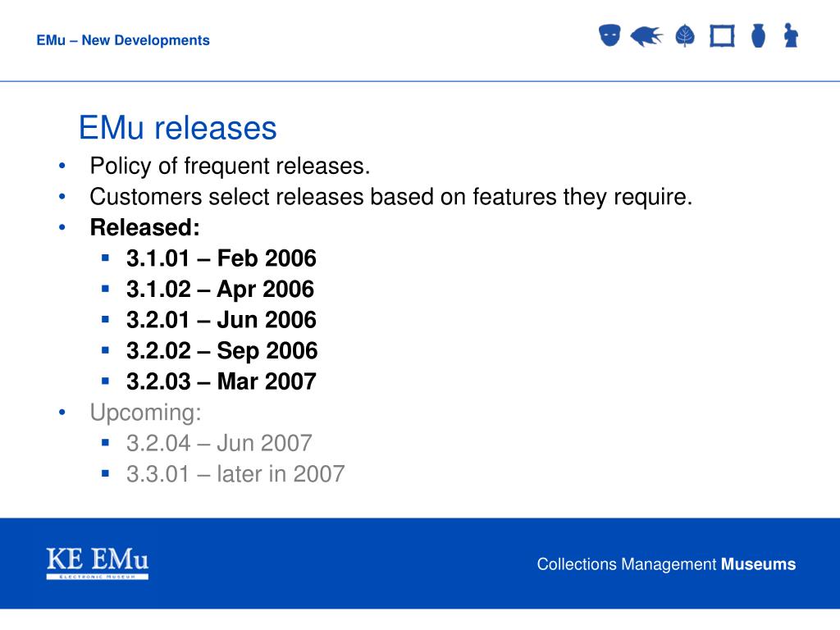
Task: Click the mask icon in header
Action: pos(609,35)
